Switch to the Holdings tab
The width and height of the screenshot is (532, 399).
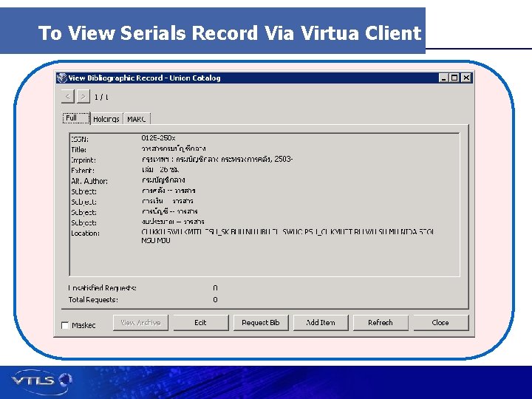[x=106, y=119]
